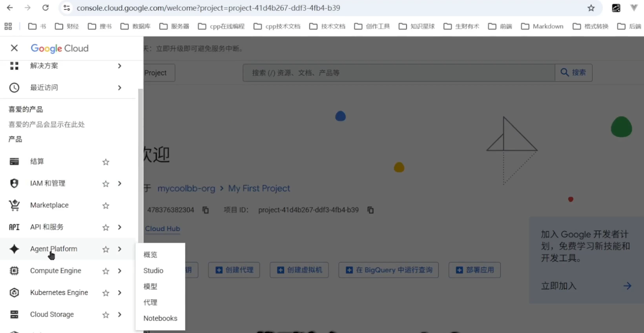Open the cpp在线编程 bookmarks folder
The height and width of the screenshot is (333, 644).
tap(221, 26)
